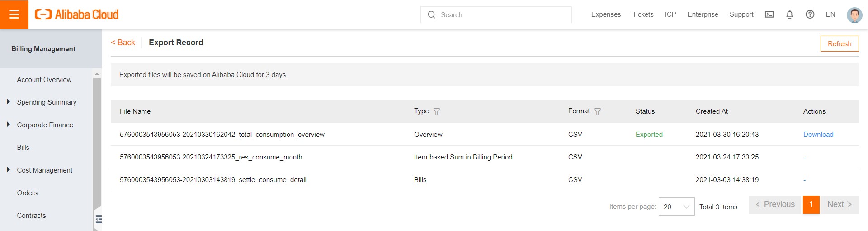This screenshot has height=231, width=868.
Task: Expand the Cost Management section
Action: pyautogui.click(x=9, y=170)
